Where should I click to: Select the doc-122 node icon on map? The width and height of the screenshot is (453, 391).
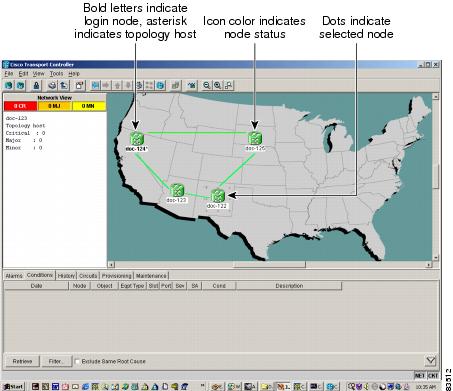(218, 196)
